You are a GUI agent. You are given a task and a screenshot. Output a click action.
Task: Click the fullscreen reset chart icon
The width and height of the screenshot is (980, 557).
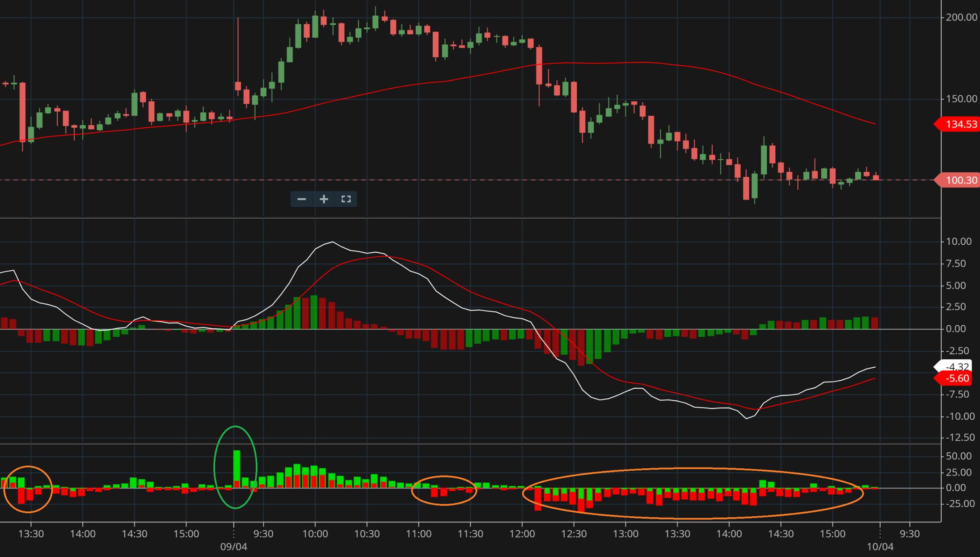coord(346,199)
